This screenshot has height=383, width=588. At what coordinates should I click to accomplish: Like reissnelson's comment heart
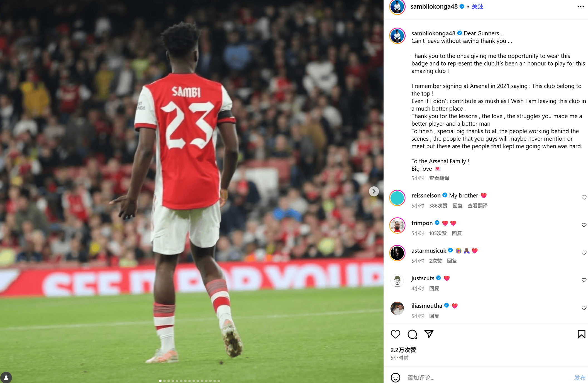tap(584, 197)
